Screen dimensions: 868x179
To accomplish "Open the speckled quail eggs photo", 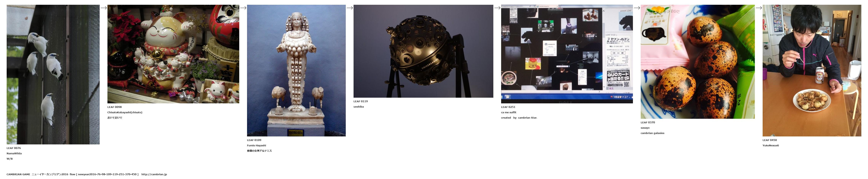I will point(698,62).
